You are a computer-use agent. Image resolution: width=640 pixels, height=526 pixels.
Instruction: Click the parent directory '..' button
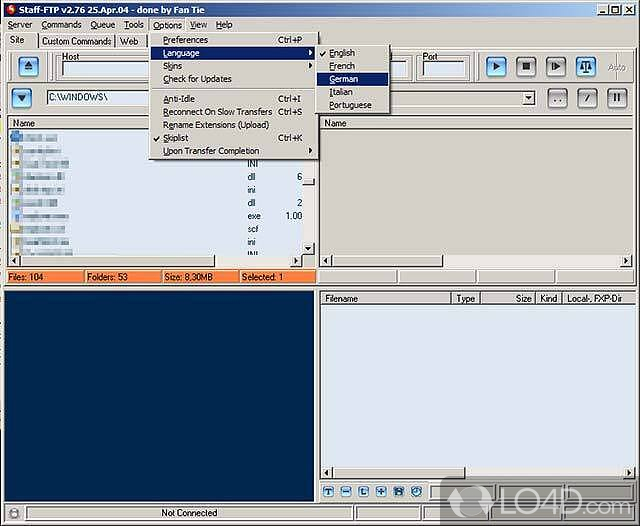(558, 98)
